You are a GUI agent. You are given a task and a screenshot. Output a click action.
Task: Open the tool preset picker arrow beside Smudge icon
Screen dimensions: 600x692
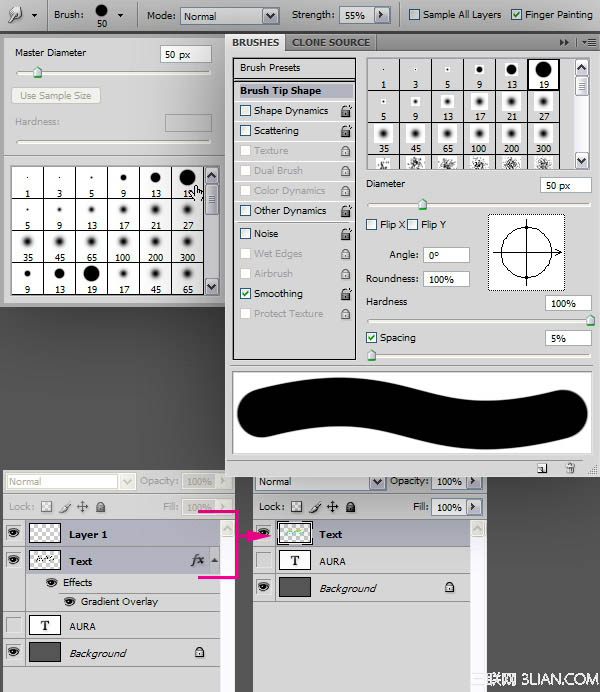[34, 15]
